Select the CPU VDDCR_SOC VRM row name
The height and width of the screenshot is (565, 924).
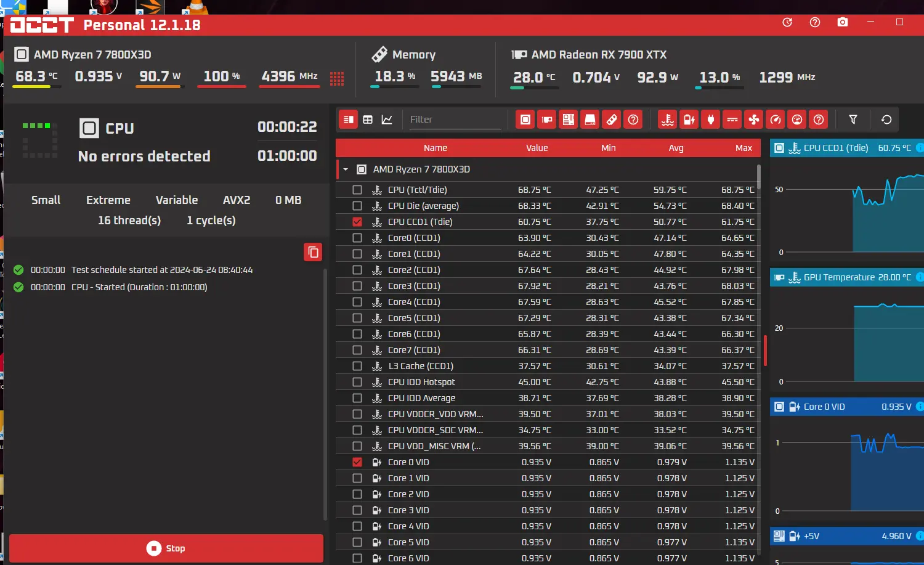(x=436, y=430)
